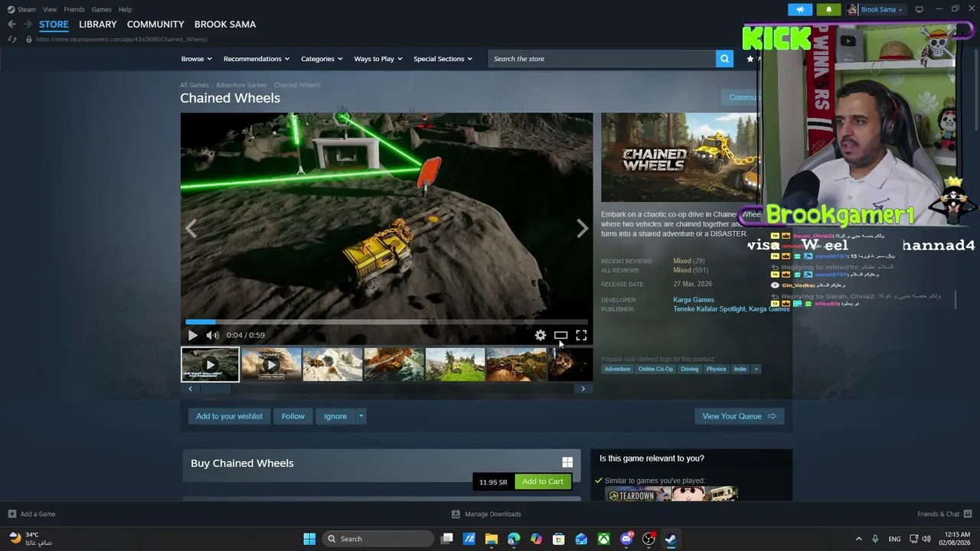This screenshot has height=551, width=980.
Task: Select the Official Trailer thumbnail
Action: pyautogui.click(x=271, y=364)
